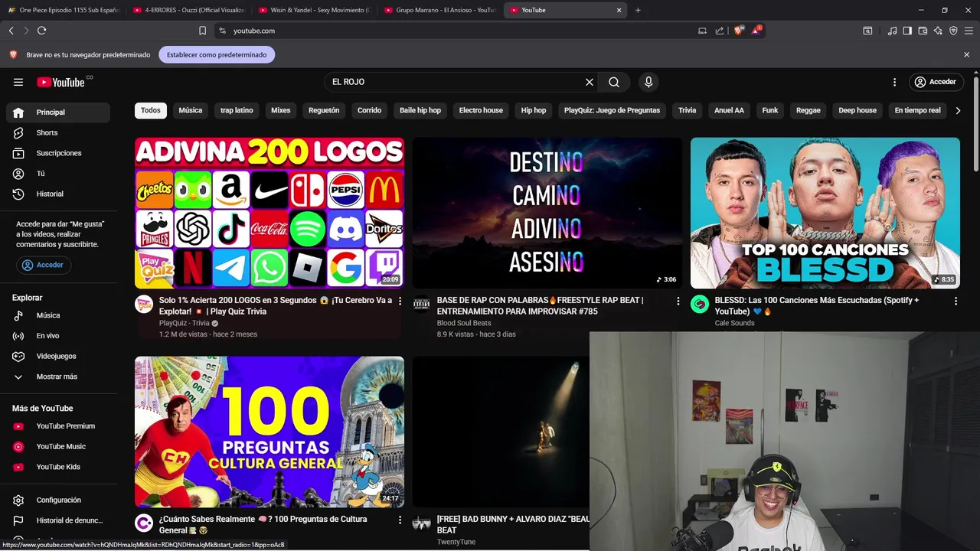
Task: Click Establecer como predeterminado button
Action: [217, 55]
